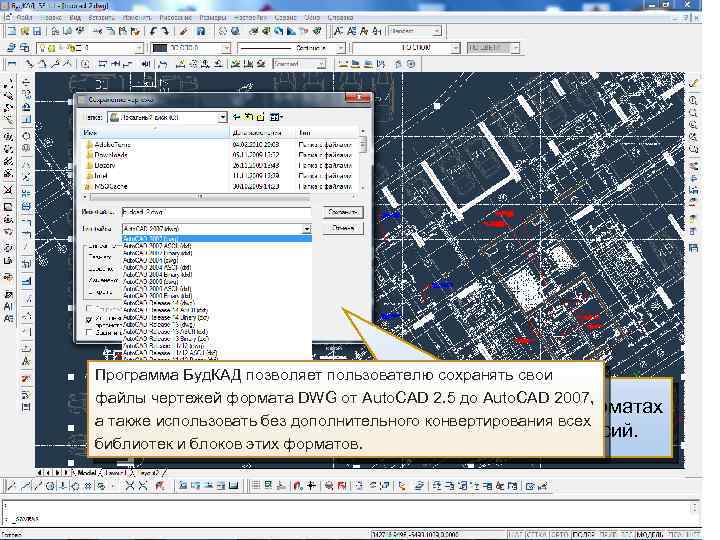720x540 pixels.
Task: Open the linetype dropdown in properties toolbar
Action: coord(340,47)
